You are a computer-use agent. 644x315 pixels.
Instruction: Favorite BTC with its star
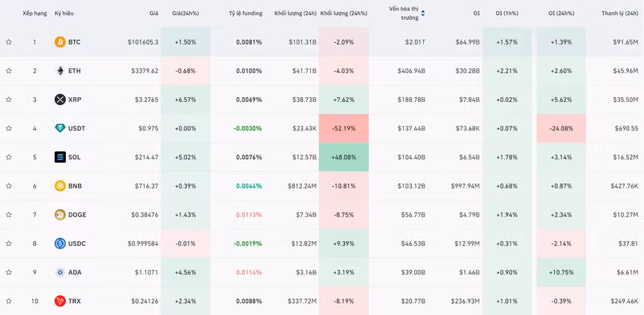(x=9, y=42)
